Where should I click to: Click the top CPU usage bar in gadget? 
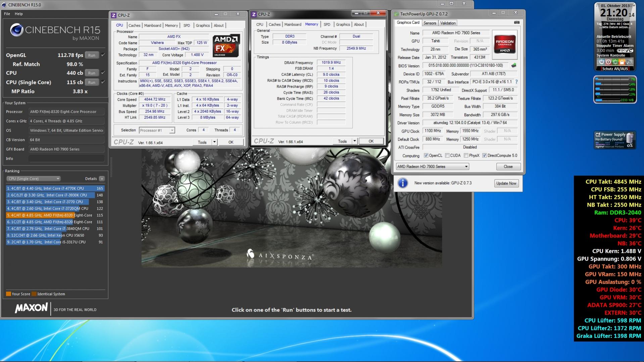pos(611,80)
